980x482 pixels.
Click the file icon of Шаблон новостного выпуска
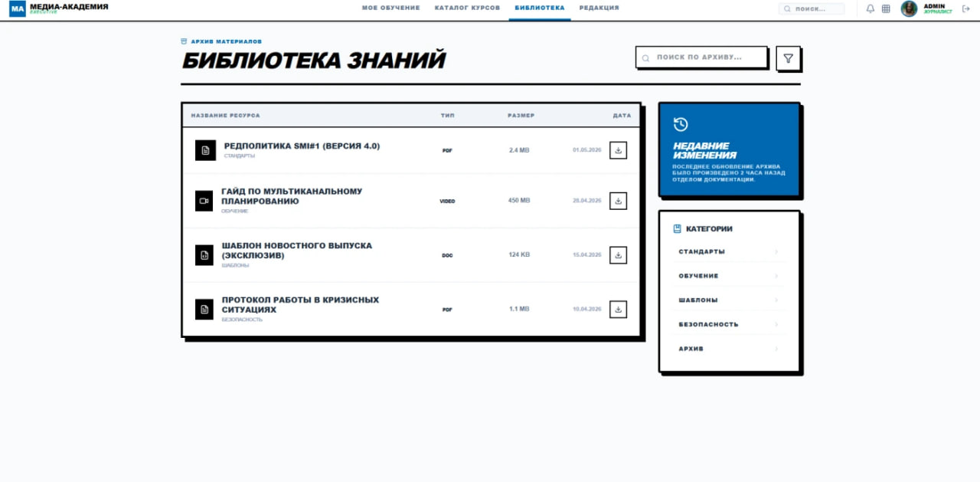click(x=204, y=255)
